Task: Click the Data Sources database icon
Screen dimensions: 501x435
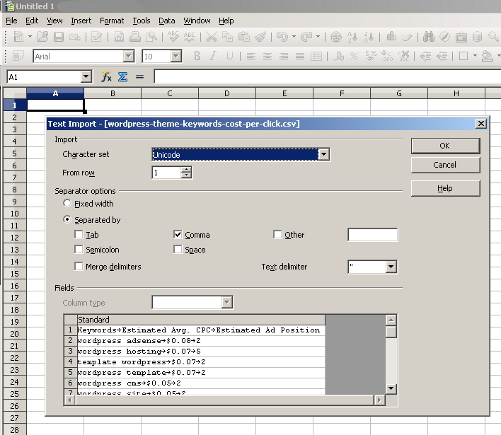Action: pos(477,37)
